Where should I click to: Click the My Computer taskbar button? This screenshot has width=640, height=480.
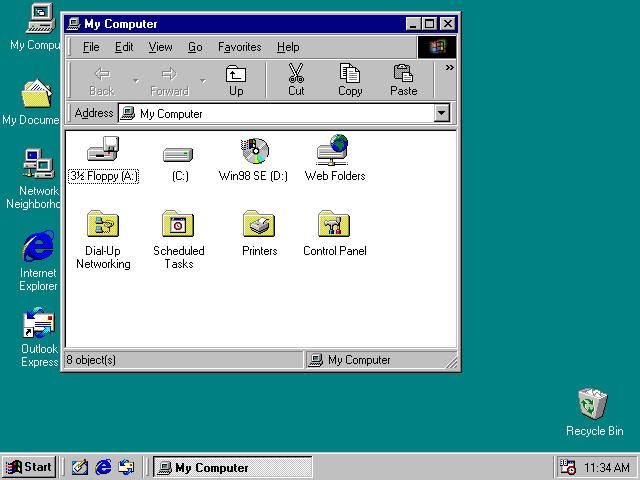click(233, 467)
